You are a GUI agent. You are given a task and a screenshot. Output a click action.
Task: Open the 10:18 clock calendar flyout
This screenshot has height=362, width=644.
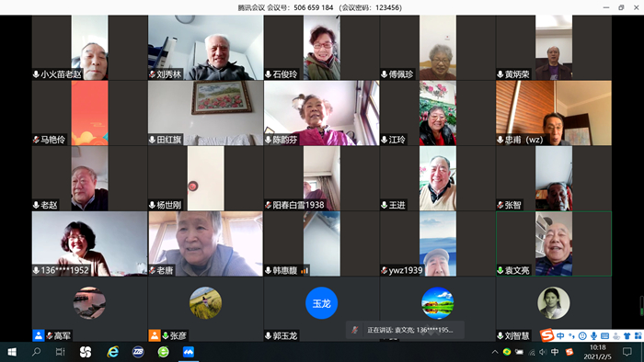tap(598, 352)
